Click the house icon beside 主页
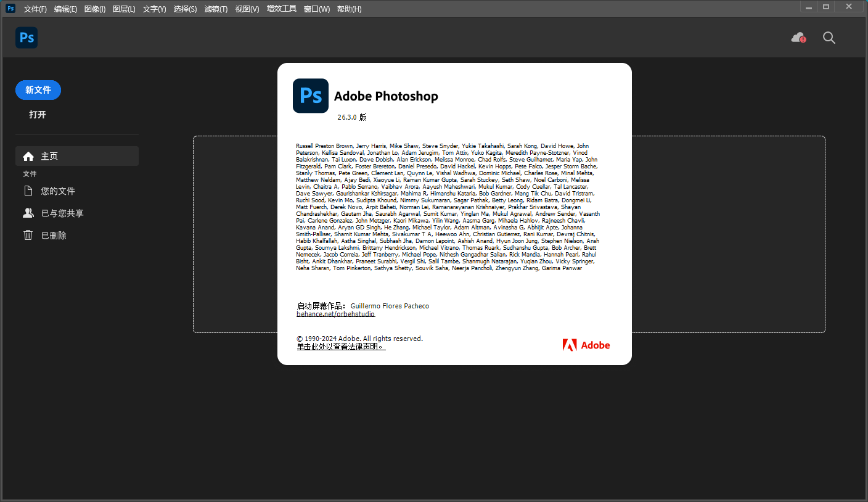Screen dimensions: 868x502 28,156
